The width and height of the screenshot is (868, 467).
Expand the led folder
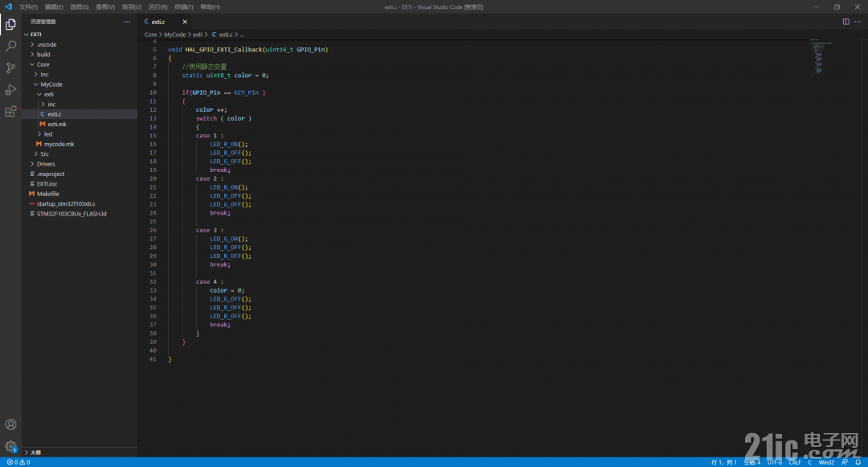tap(80, 134)
